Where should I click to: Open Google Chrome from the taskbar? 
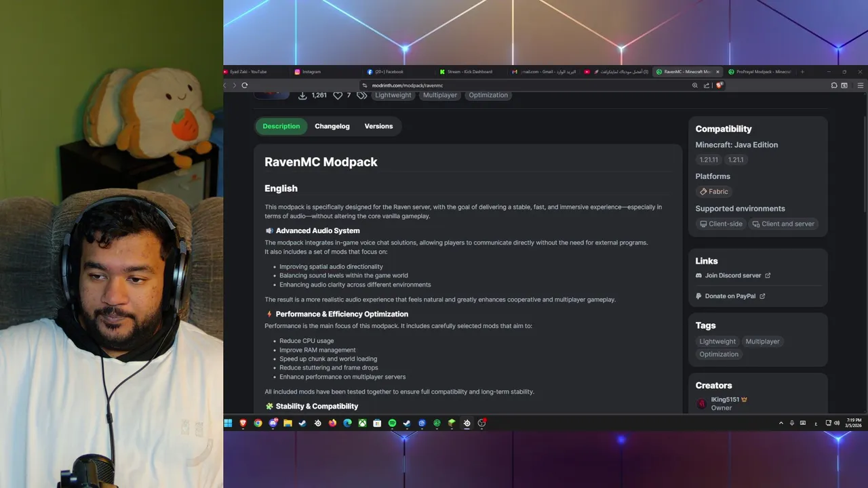click(x=258, y=423)
